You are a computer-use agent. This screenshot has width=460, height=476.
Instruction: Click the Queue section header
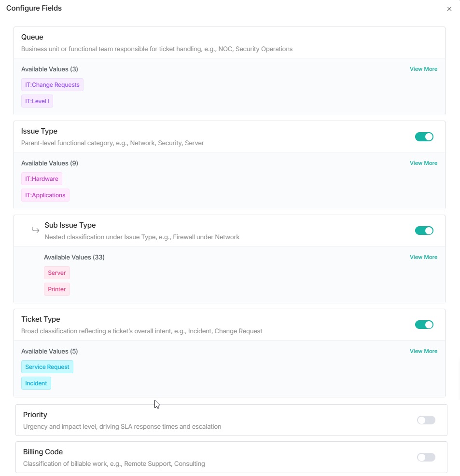(32, 37)
